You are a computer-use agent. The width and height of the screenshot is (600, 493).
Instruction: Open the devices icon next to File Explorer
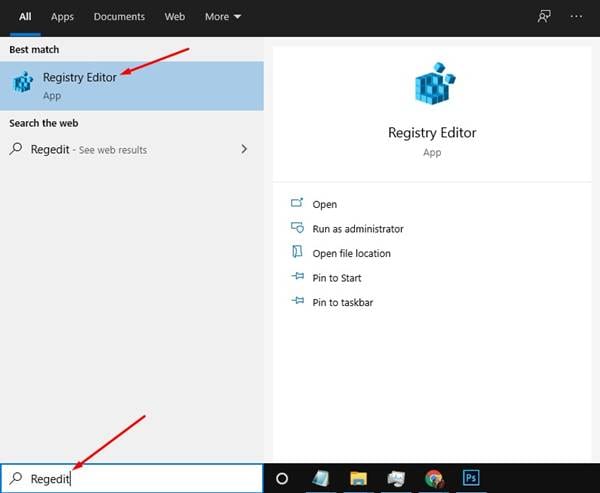(x=396, y=478)
